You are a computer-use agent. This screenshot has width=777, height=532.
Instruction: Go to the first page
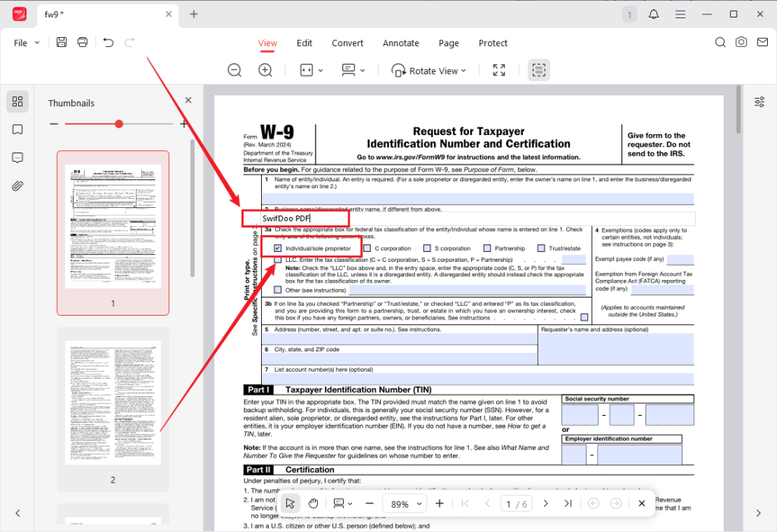[x=465, y=503]
